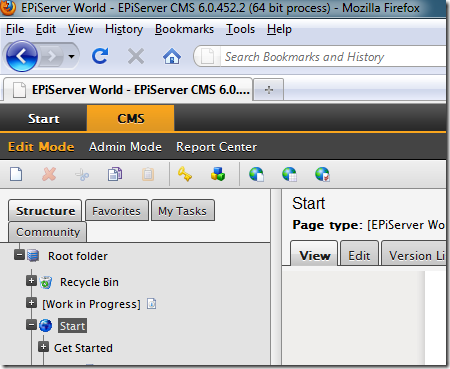Click the globe icon with red checkmark
Screen dimensions: 450x369
coord(322,174)
